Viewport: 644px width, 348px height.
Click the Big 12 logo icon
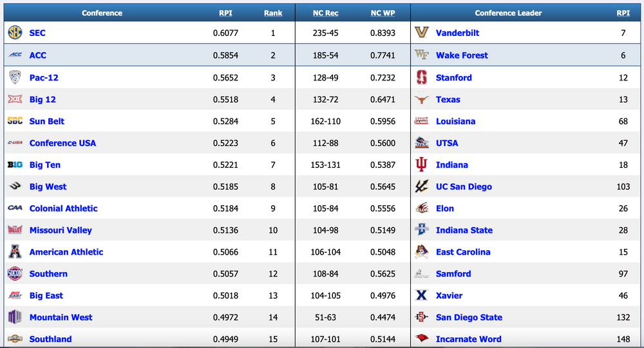[15, 100]
